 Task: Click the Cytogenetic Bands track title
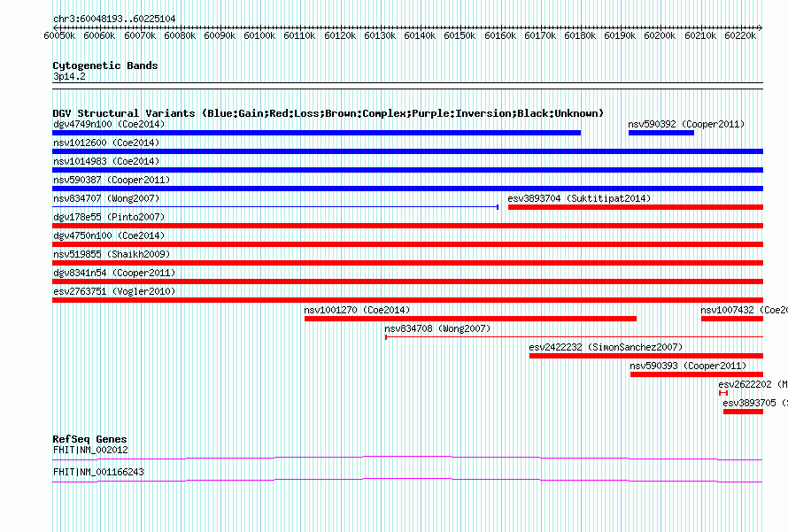[105, 66]
